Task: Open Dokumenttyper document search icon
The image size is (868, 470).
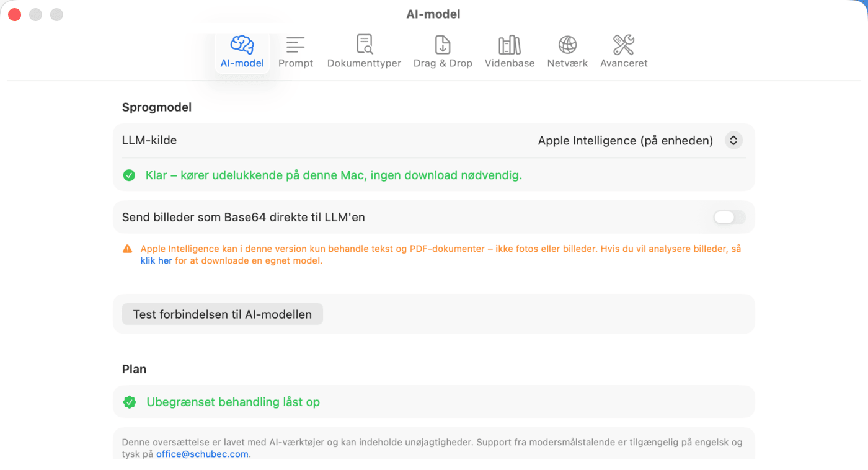Action: 365,45
